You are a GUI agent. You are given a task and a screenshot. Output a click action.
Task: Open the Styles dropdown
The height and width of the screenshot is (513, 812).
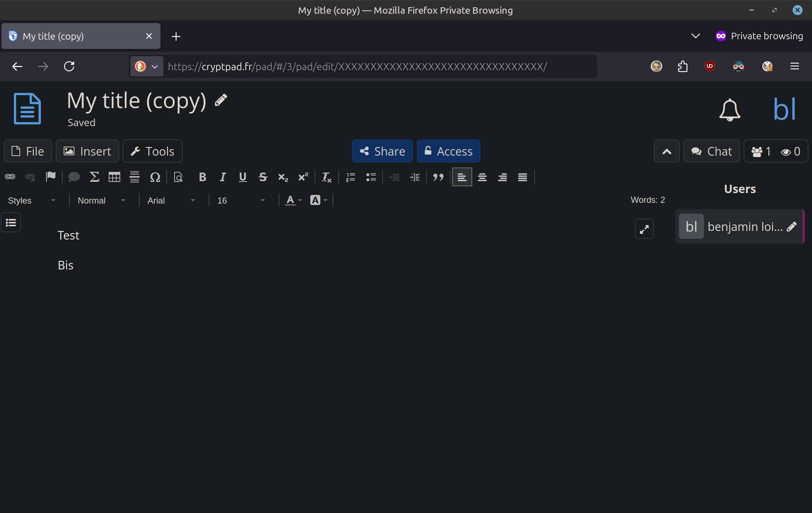pyautogui.click(x=32, y=200)
